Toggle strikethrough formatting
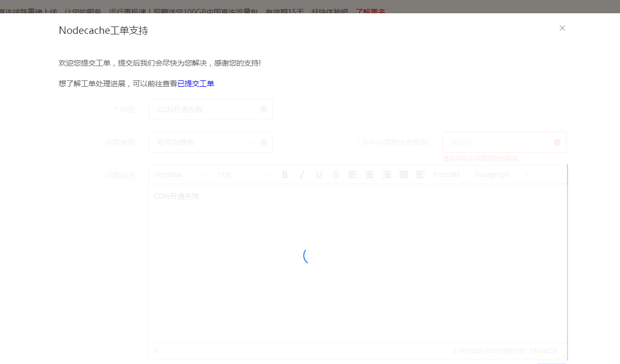 (x=336, y=175)
